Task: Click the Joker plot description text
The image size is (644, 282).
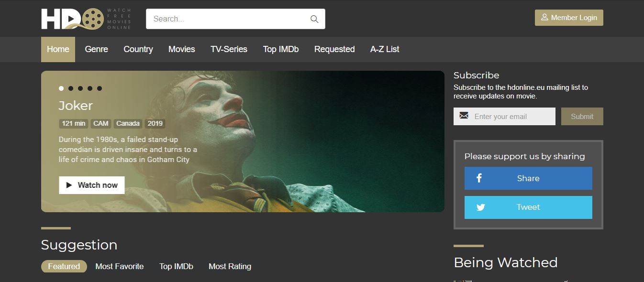Action: tap(128, 150)
